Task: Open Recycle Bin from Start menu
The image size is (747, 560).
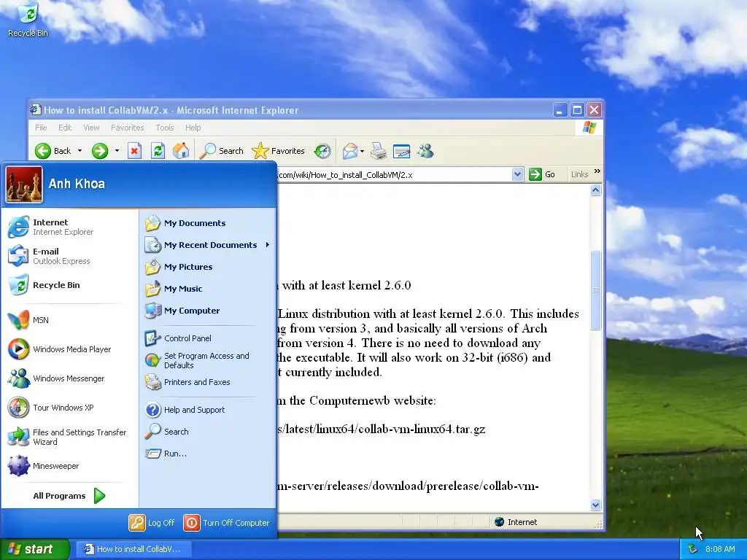Action: (x=69, y=285)
